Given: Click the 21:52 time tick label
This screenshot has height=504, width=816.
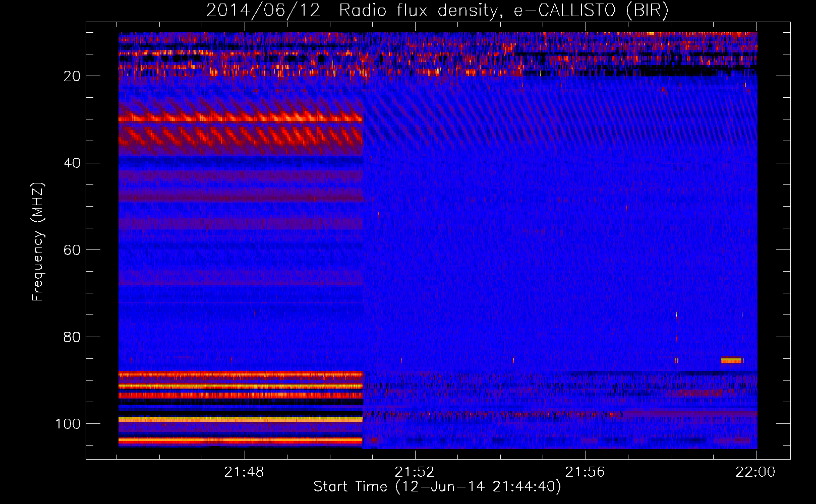Looking at the screenshot, I should pyautogui.click(x=415, y=472).
